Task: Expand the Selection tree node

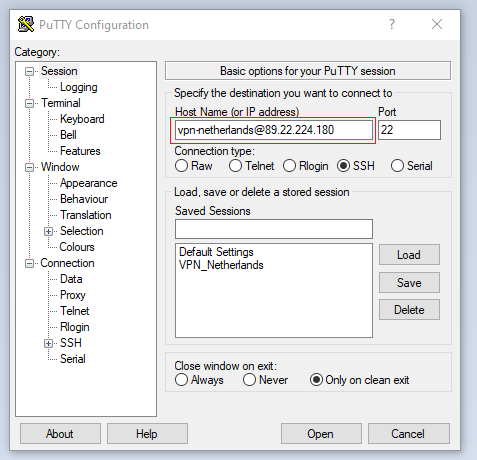Action: point(48,231)
